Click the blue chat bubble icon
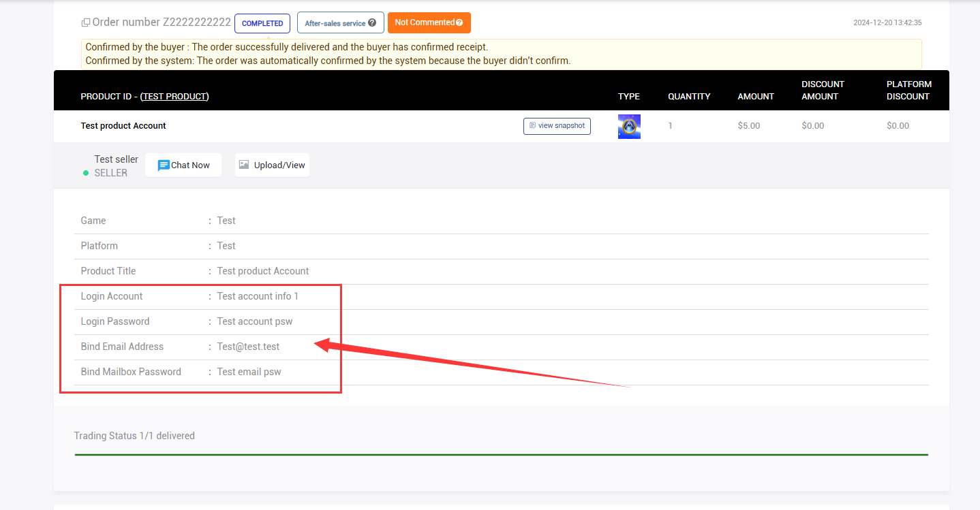 (x=164, y=165)
